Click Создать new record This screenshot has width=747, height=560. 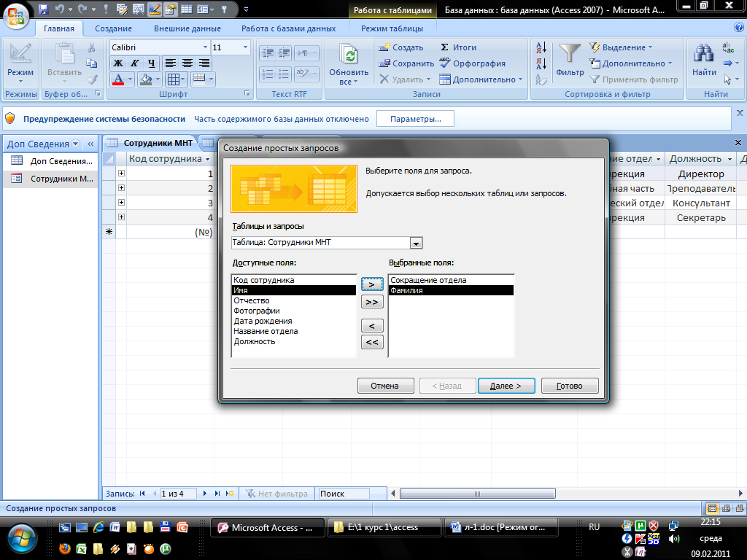pyautogui.click(x=400, y=47)
